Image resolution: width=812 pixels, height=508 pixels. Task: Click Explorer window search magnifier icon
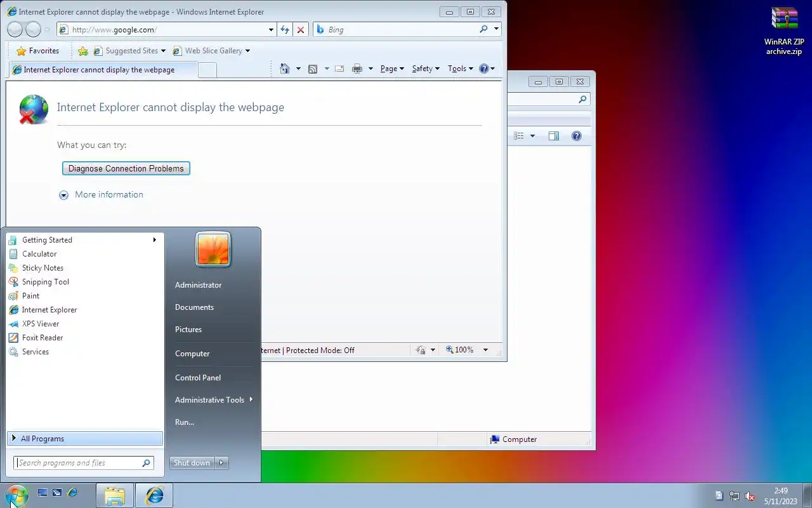[582, 100]
